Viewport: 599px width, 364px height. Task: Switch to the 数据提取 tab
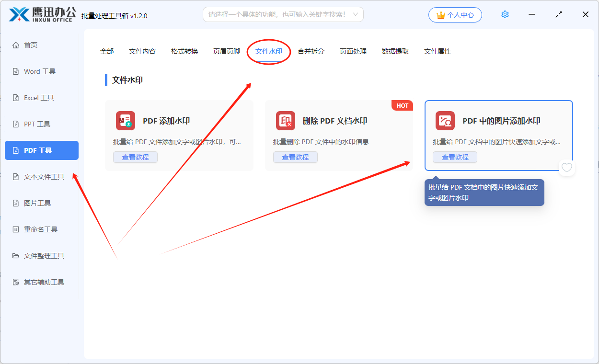coord(395,51)
